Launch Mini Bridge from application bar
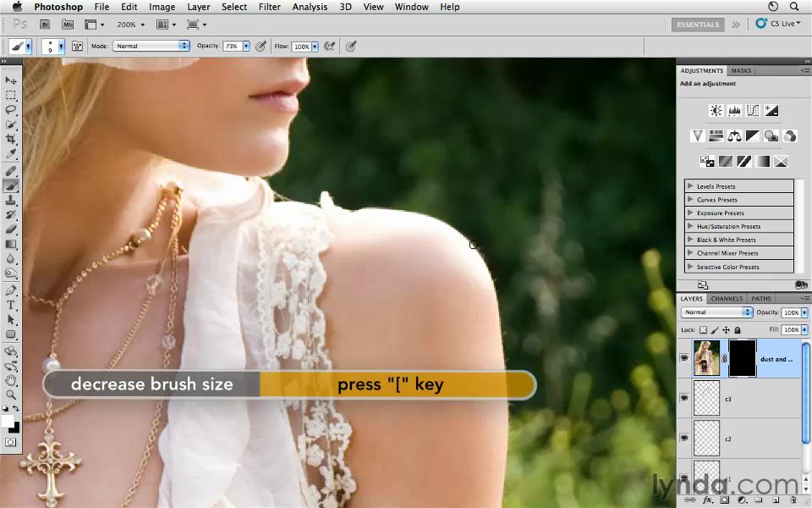812x508 pixels. pyautogui.click(x=68, y=25)
